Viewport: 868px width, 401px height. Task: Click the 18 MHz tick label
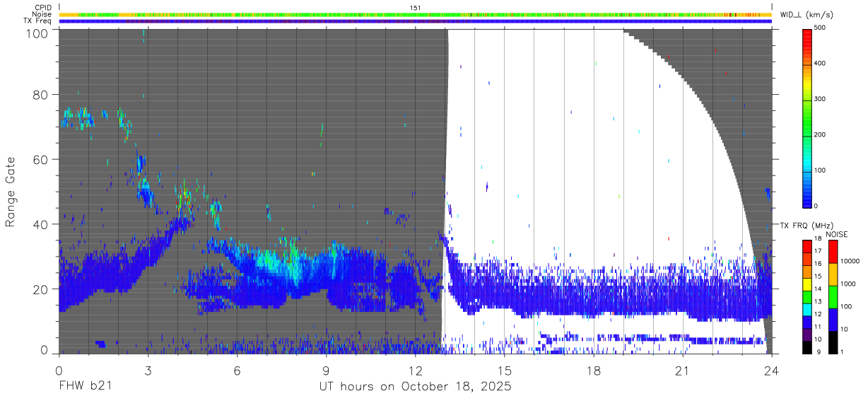point(818,238)
